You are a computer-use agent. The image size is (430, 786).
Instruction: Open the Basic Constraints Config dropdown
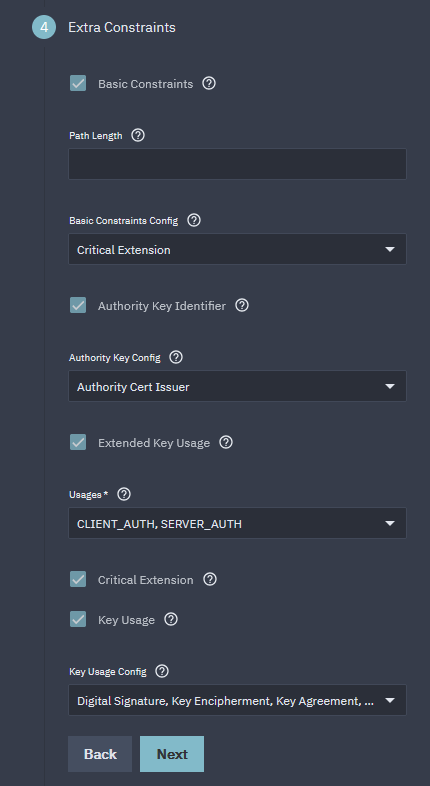coord(238,249)
